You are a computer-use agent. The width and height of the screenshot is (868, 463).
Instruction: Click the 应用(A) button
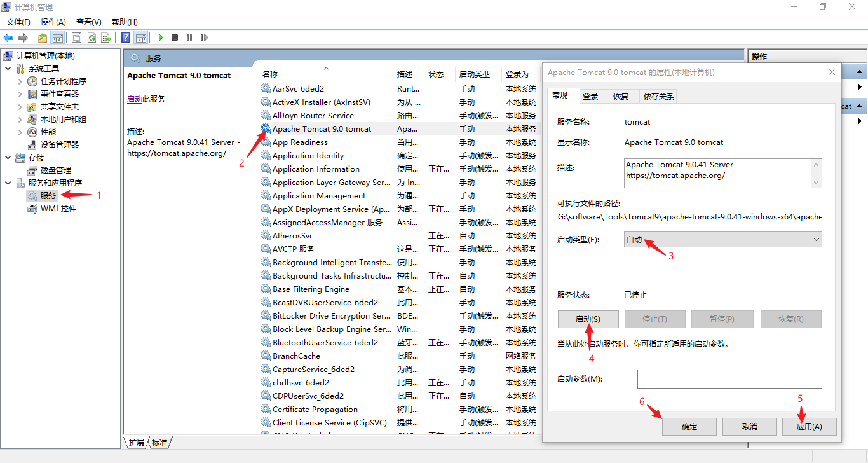click(x=810, y=426)
